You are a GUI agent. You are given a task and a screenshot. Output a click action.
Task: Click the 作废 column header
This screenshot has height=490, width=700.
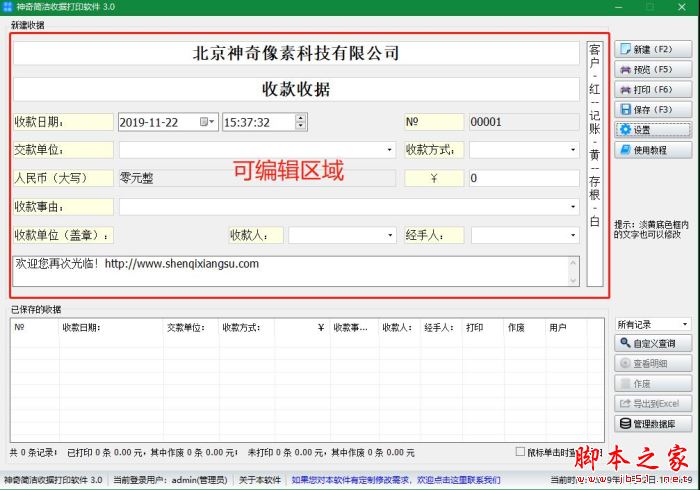[x=525, y=328]
